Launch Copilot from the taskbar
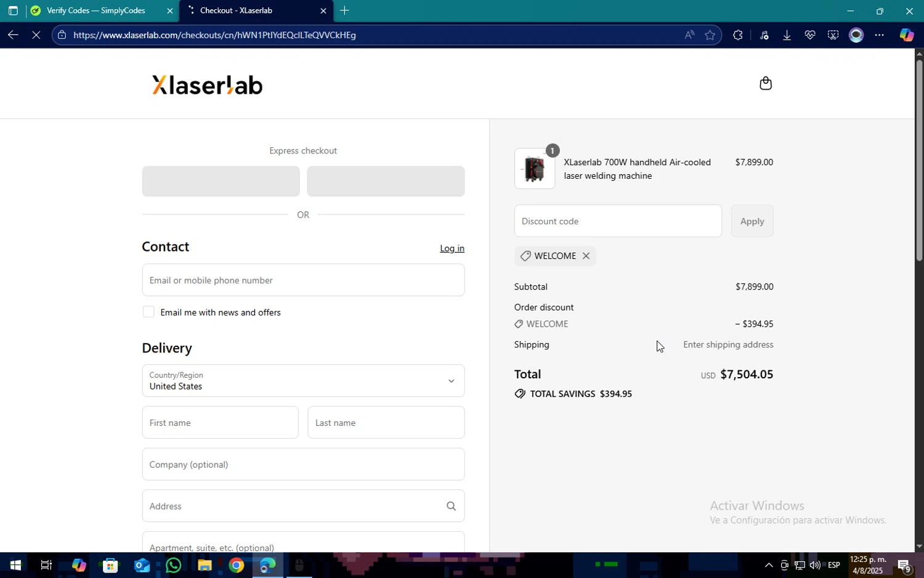The image size is (924, 578). pos(79,565)
